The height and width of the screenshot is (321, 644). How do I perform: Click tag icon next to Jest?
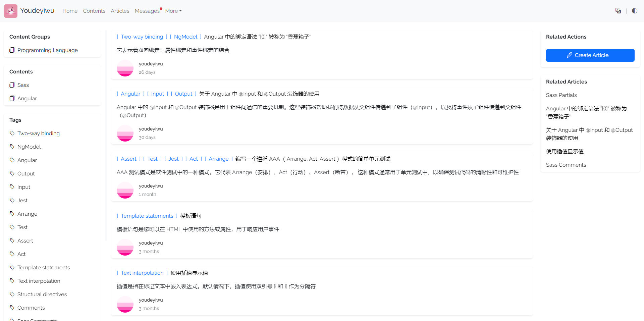(12, 200)
